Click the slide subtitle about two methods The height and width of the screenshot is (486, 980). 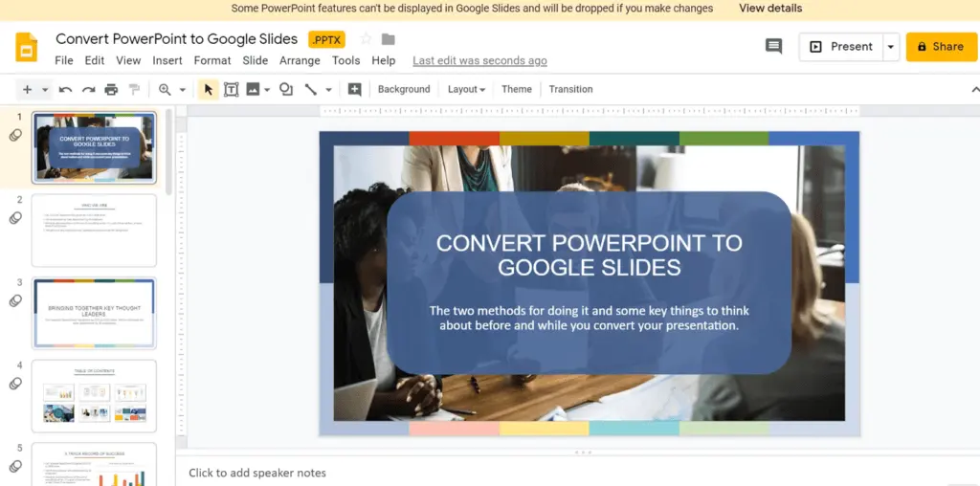589,318
